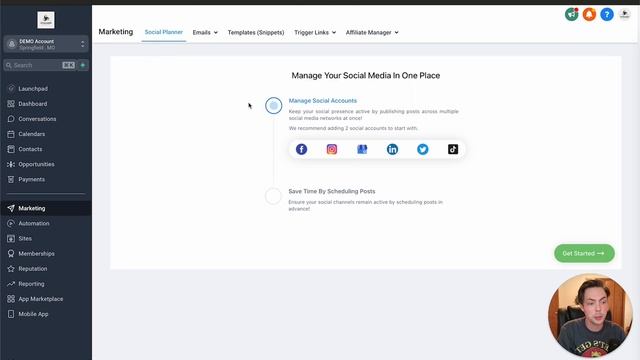Screen dimensions: 640x360
Task: Expand the DEMO Account switcher
Action: (x=46, y=44)
